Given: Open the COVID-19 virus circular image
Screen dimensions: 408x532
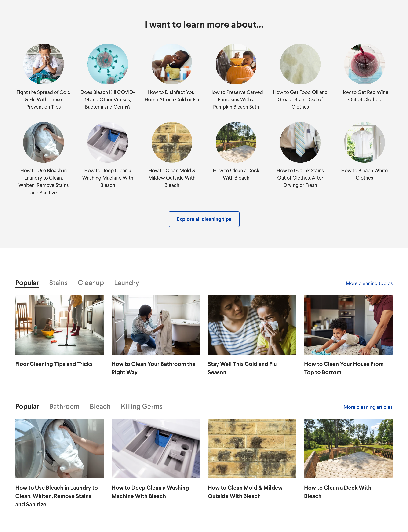Looking at the screenshot, I should (108, 64).
